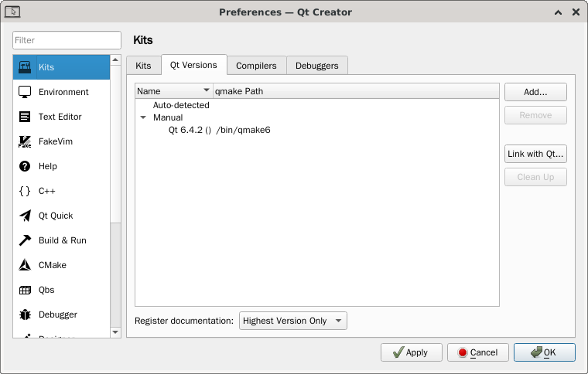This screenshot has height=374, width=588.
Task: Select the Qt Quick label in sidebar
Action: pyautogui.click(x=56, y=216)
